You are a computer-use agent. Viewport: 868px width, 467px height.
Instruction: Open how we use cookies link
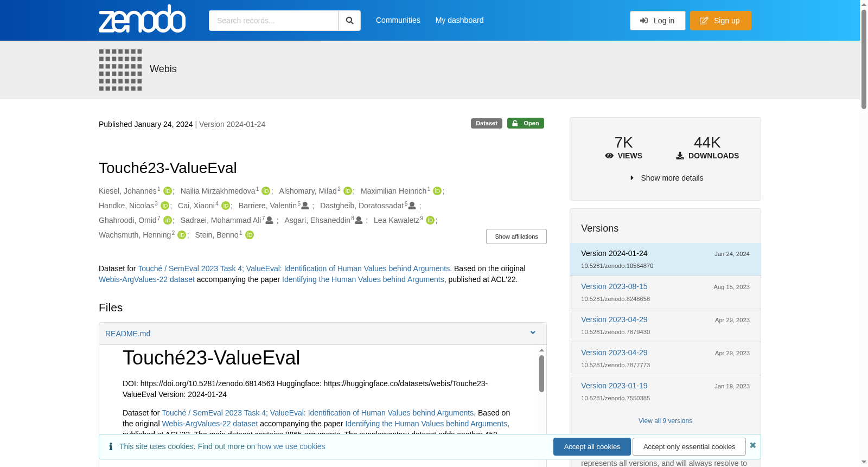click(x=291, y=446)
